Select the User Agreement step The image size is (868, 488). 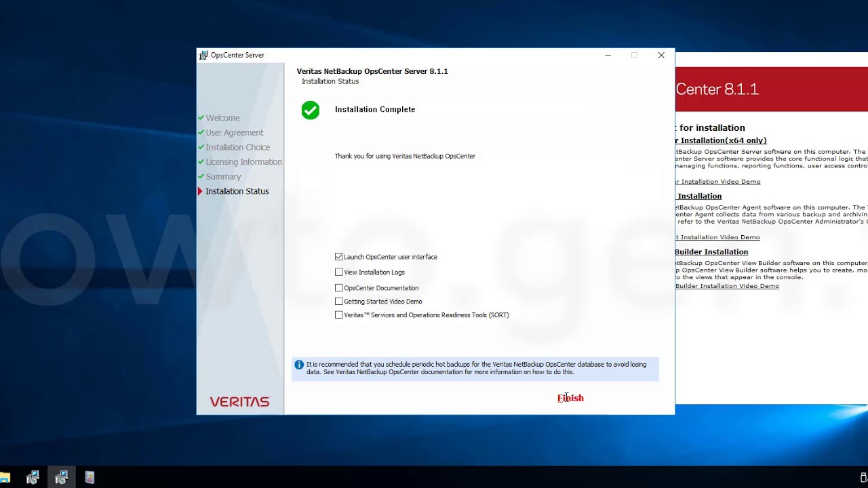235,133
